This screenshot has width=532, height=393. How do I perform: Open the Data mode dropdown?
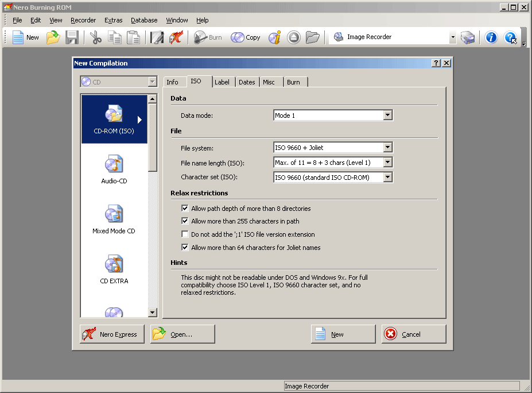click(x=387, y=115)
